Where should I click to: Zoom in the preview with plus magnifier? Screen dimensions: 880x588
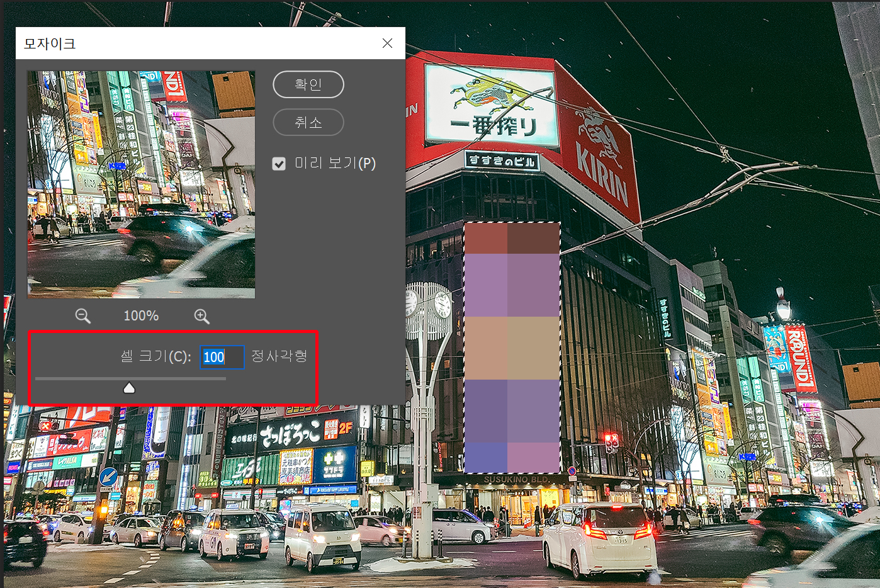201,316
